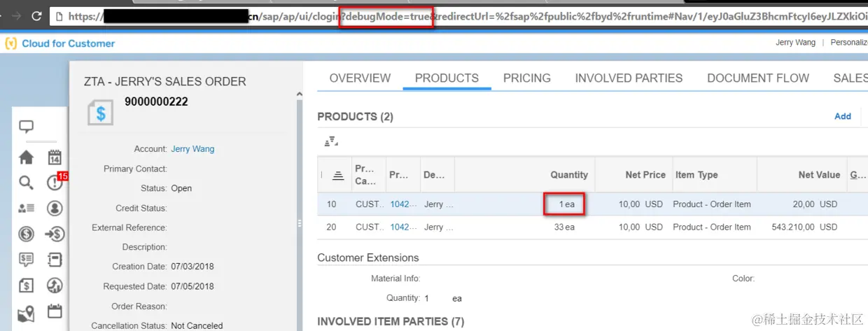Viewport: 868px width, 331px height.
Task: Open blank calendar icon in sidebar
Action: coord(55,311)
